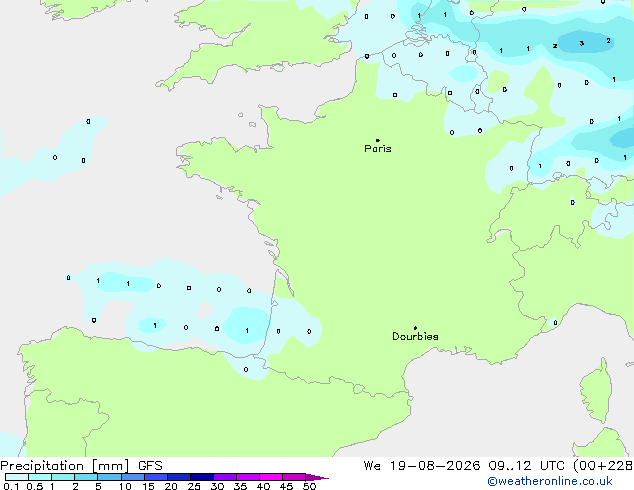Pick the 30–35 mm purple legend swatch
This screenshot has height=490, width=634.
pyautogui.click(x=225, y=477)
